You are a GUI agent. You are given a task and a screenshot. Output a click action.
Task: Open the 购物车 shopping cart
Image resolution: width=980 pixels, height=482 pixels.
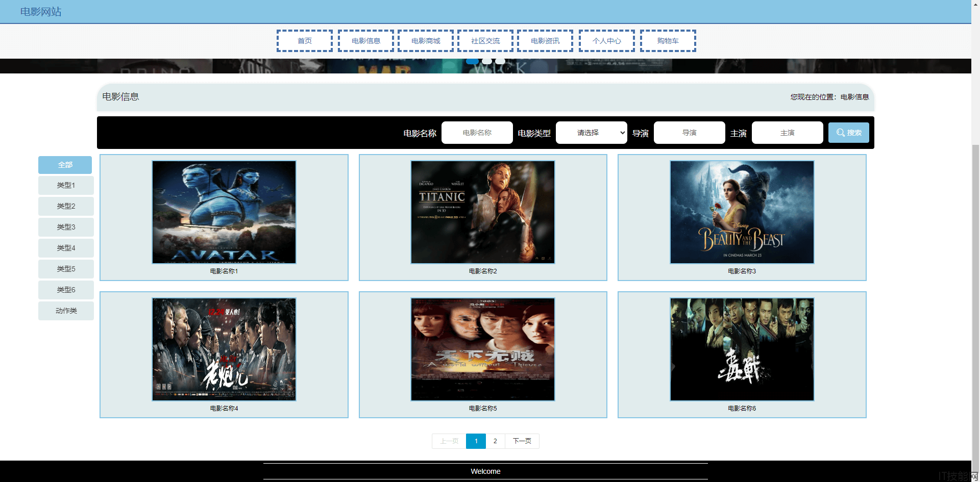click(668, 41)
